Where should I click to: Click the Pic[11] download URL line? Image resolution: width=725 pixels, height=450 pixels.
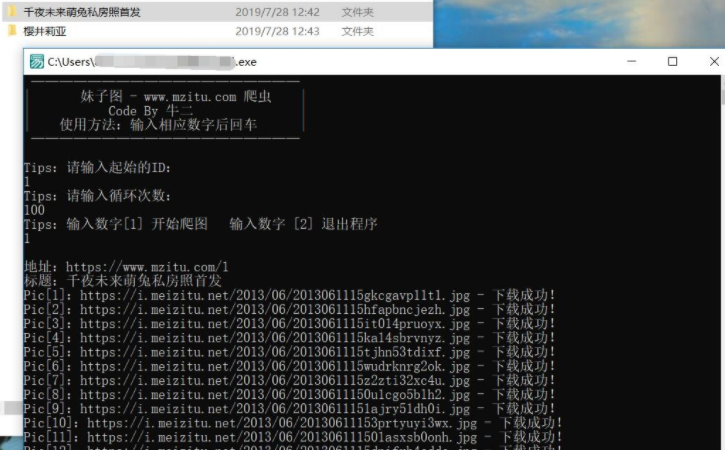293,437
